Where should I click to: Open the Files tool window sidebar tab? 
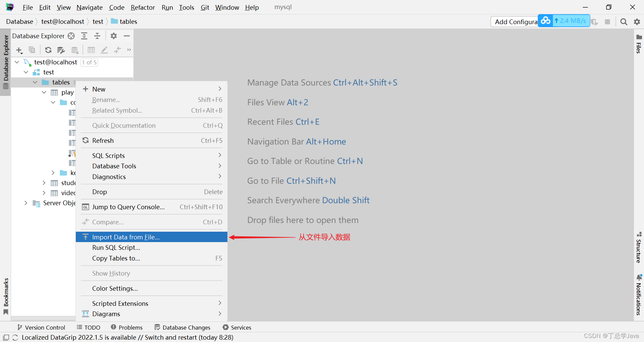point(639,44)
